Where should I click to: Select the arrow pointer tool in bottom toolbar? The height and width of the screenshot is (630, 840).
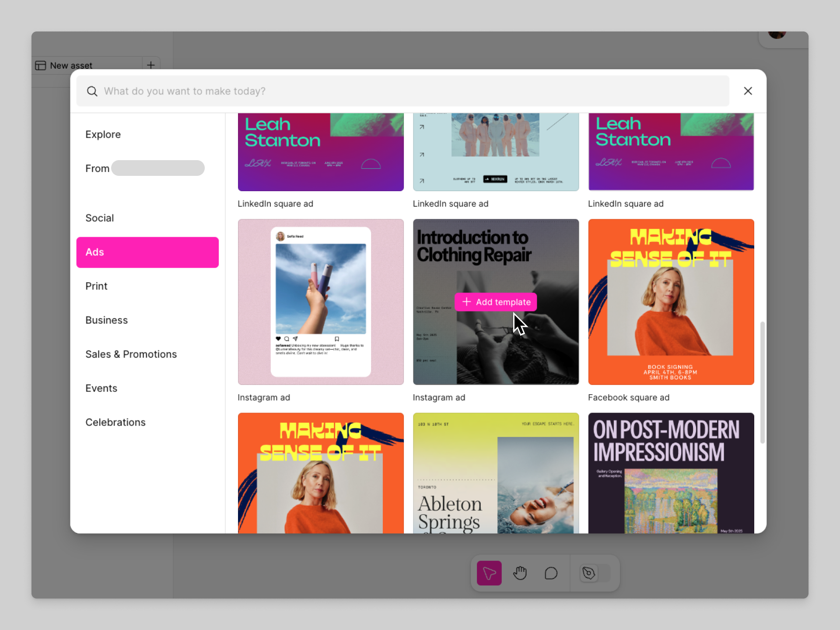tap(489, 573)
